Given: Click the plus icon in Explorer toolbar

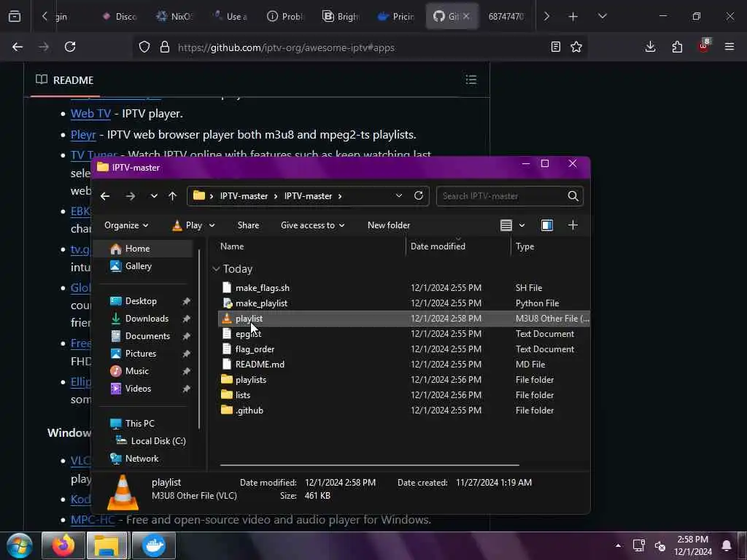Looking at the screenshot, I should (573, 225).
